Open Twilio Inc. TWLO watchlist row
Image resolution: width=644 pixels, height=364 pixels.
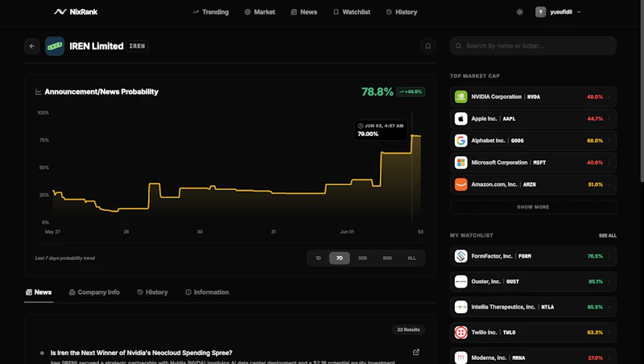pos(533,333)
